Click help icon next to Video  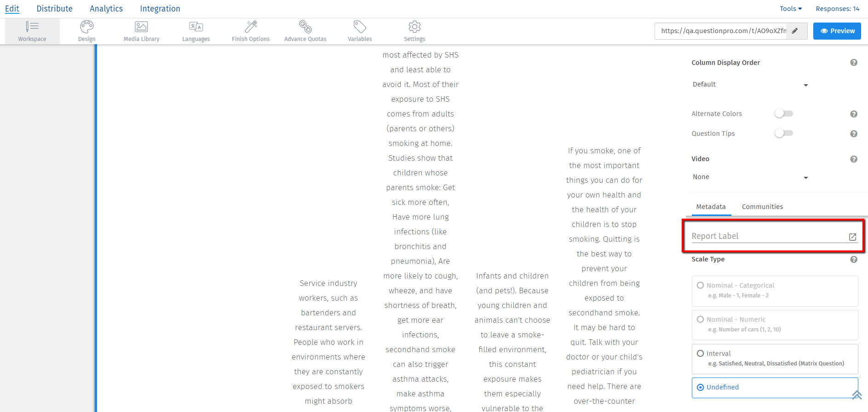tap(854, 159)
